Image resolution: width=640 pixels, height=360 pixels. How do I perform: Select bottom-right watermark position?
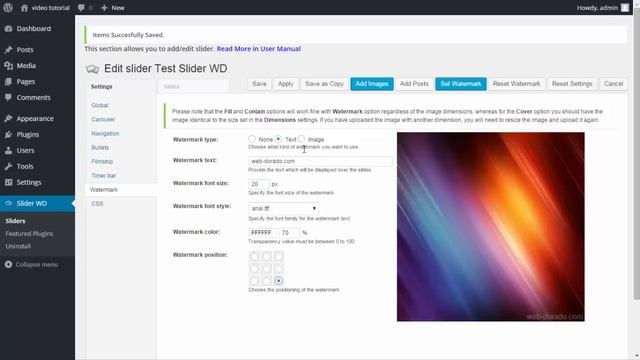point(279,281)
